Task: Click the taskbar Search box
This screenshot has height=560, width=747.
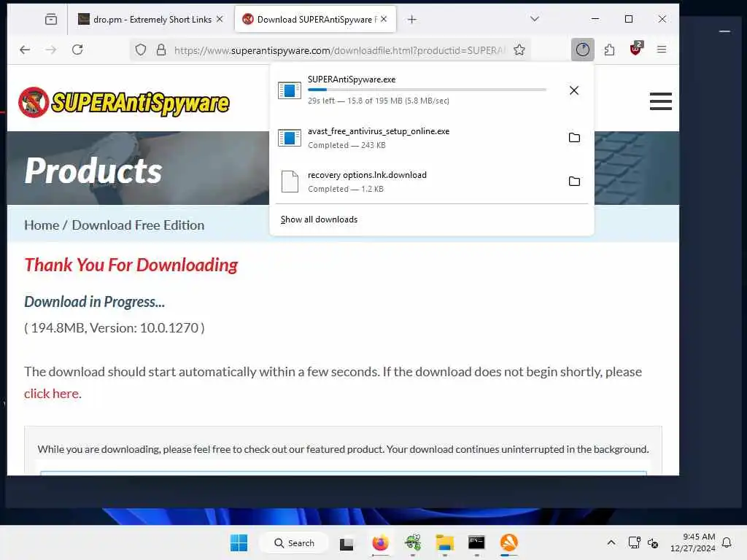Action: tap(294, 542)
